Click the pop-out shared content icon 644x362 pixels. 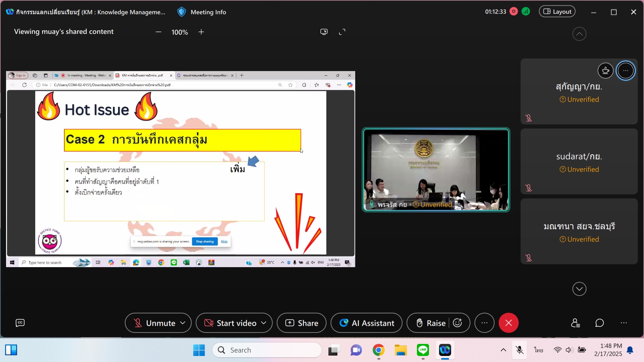(324, 32)
